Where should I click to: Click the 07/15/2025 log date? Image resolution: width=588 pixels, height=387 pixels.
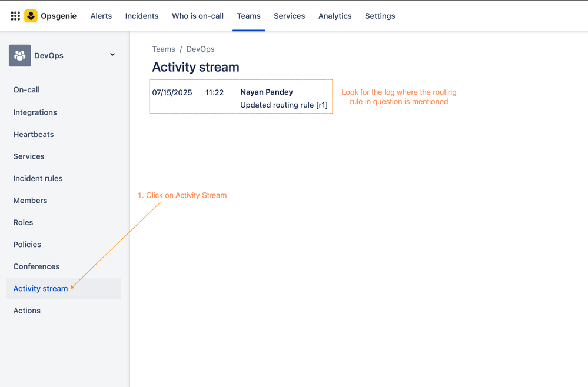tap(172, 92)
